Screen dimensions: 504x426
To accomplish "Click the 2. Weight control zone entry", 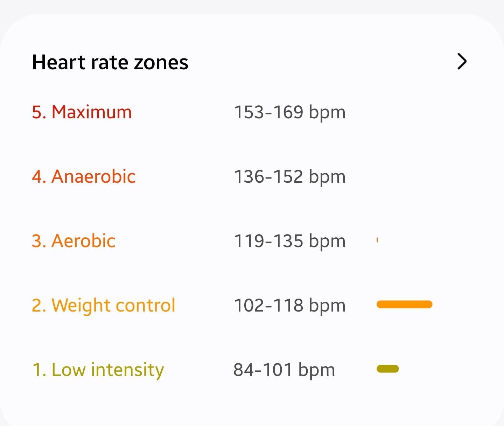I will [104, 305].
